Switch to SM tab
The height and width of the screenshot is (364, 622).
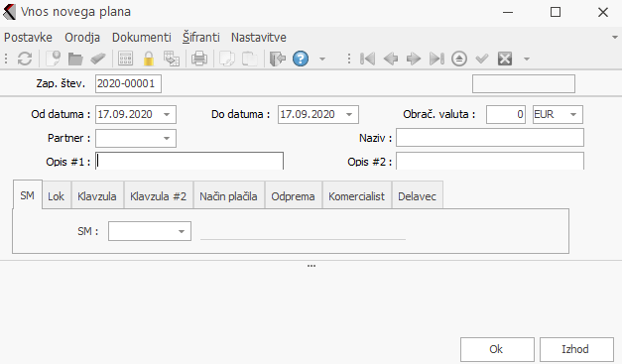coord(28,195)
